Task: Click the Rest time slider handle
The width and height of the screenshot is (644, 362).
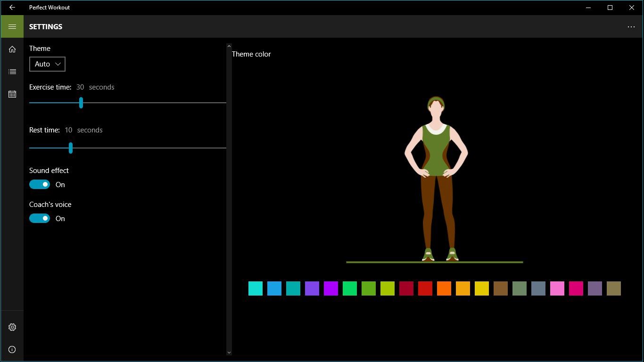Action: click(71, 148)
